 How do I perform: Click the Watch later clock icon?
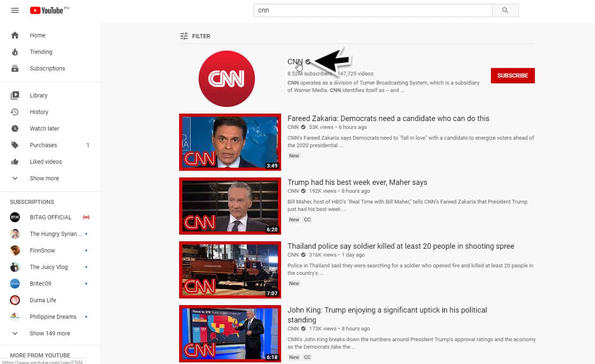click(15, 129)
